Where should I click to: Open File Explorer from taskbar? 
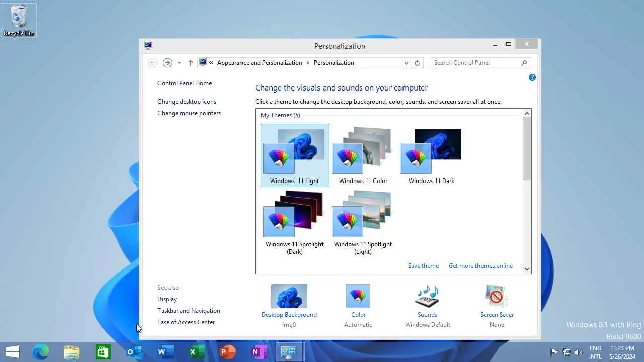[71, 352]
